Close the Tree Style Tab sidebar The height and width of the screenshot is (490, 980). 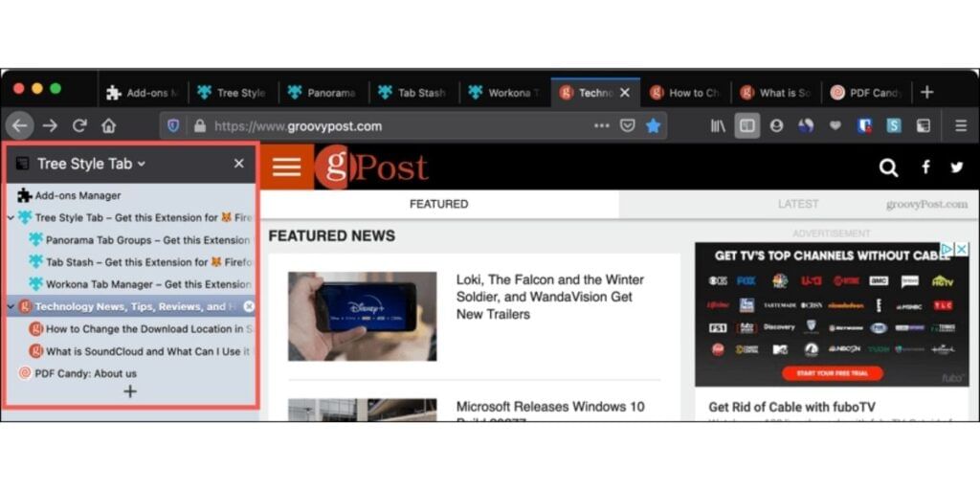pos(238,164)
